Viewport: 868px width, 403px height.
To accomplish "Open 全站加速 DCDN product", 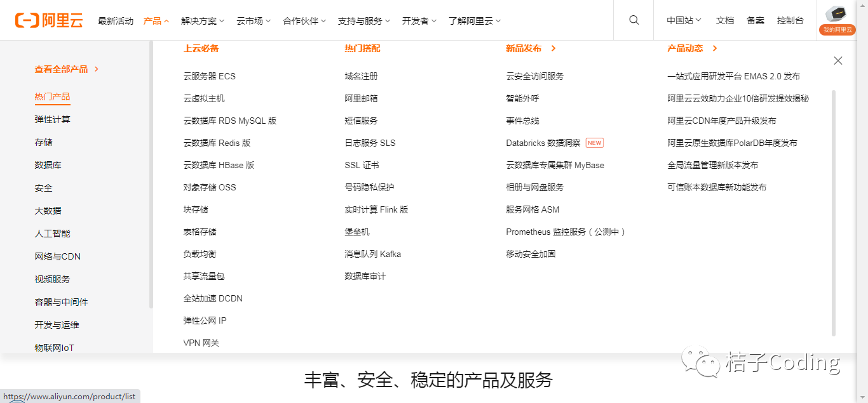I will click(x=213, y=298).
